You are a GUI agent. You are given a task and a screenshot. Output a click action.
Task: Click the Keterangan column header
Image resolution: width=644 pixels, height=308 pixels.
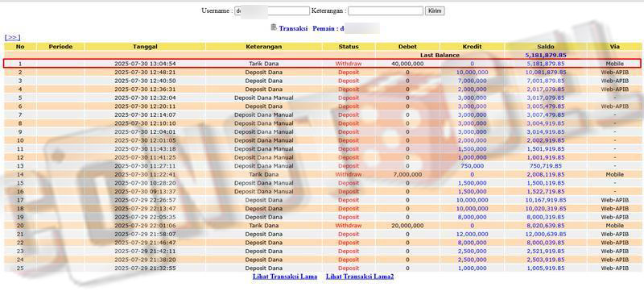click(264, 47)
